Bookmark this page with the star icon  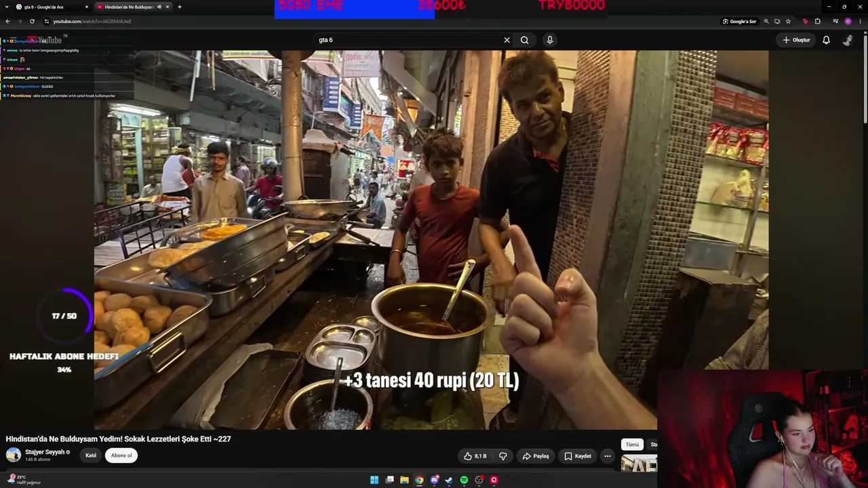point(788,21)
